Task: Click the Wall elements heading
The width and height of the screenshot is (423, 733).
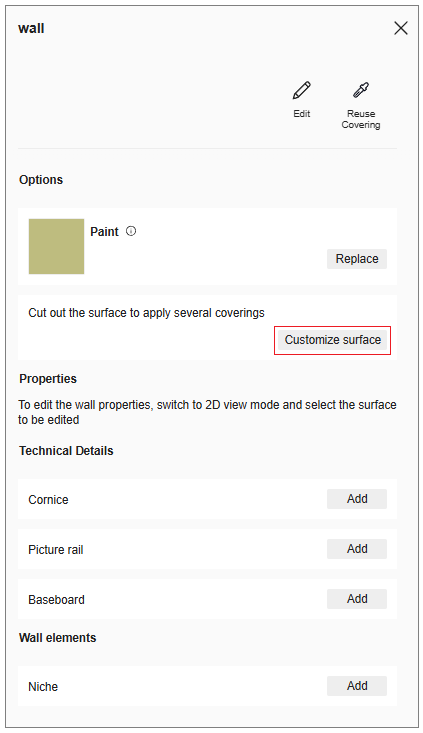Action: tap(58, 638)
